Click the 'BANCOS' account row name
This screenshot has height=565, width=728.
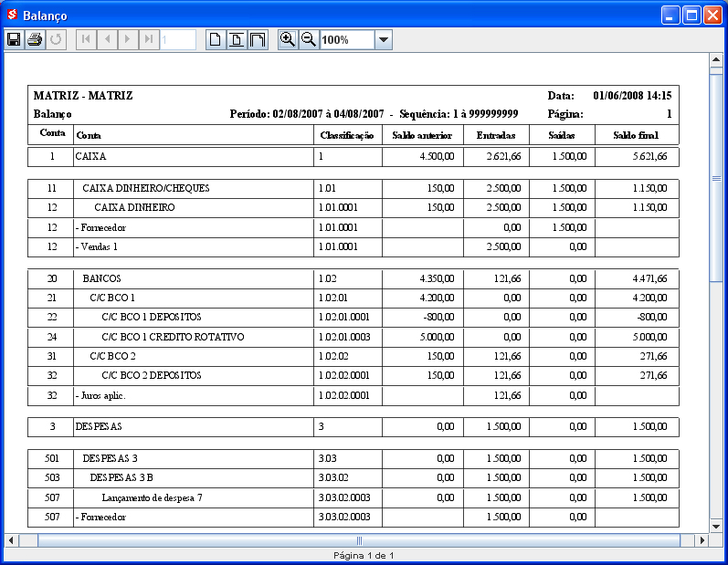pos(101,278)
